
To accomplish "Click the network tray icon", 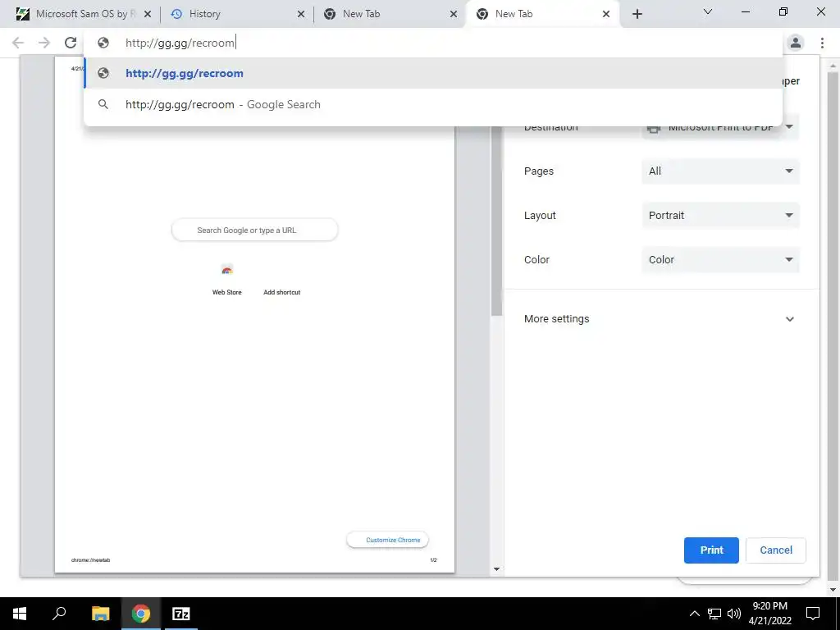I will pyautogui.click(x=714, y=614).
